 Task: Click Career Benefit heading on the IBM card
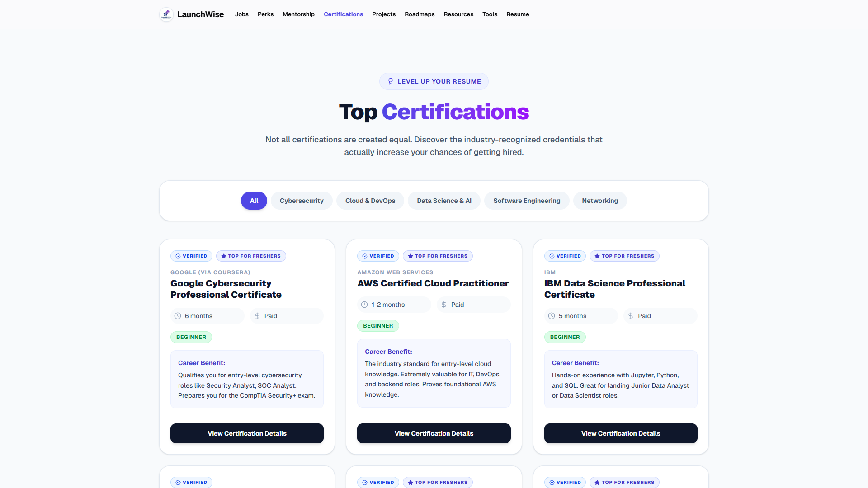point(576,363)
